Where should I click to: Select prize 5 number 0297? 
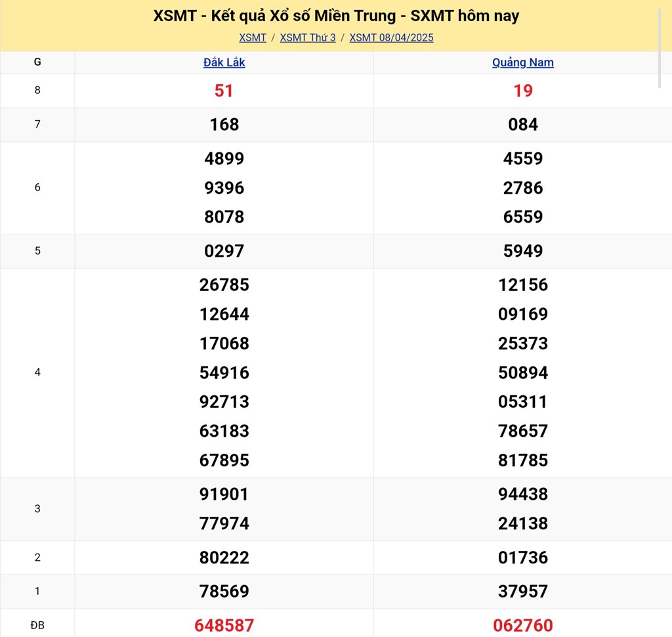pyautogui.click(x=224, y=251)
